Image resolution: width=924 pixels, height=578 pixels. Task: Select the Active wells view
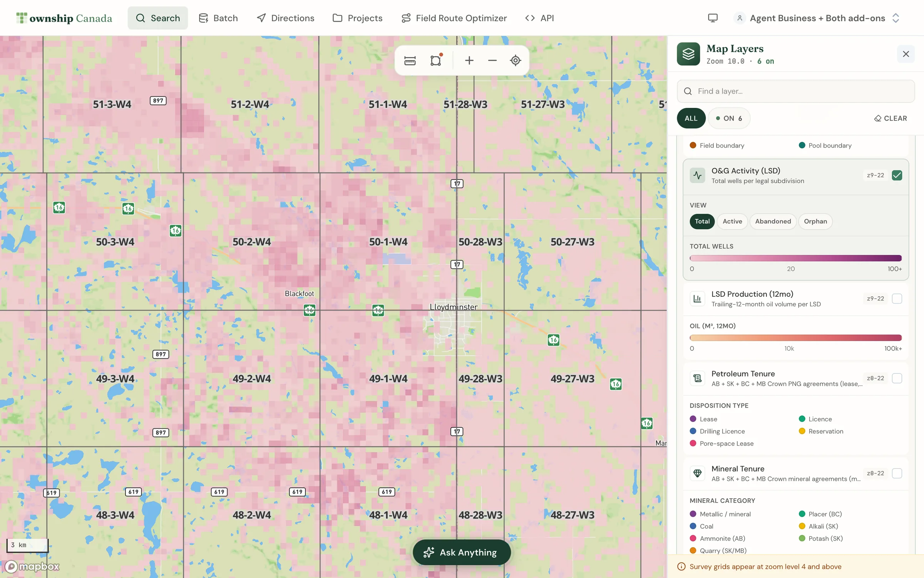click(732, 221)
